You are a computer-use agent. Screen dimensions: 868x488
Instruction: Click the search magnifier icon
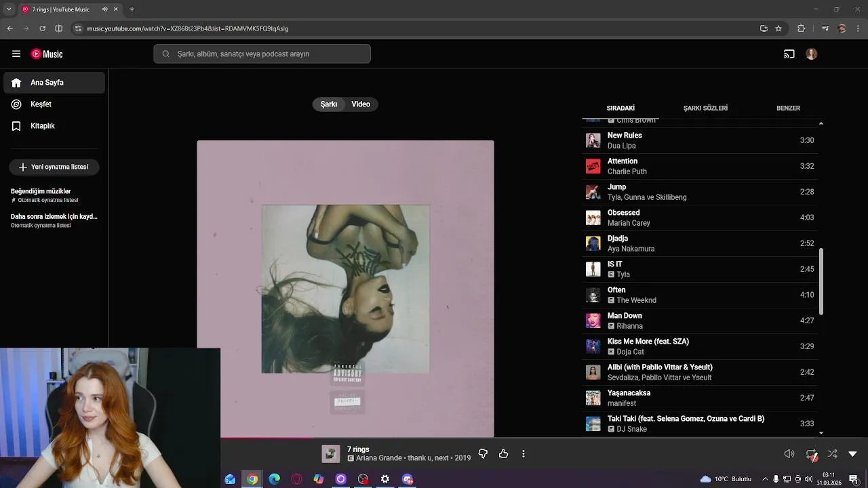click(x=165, y=54)
